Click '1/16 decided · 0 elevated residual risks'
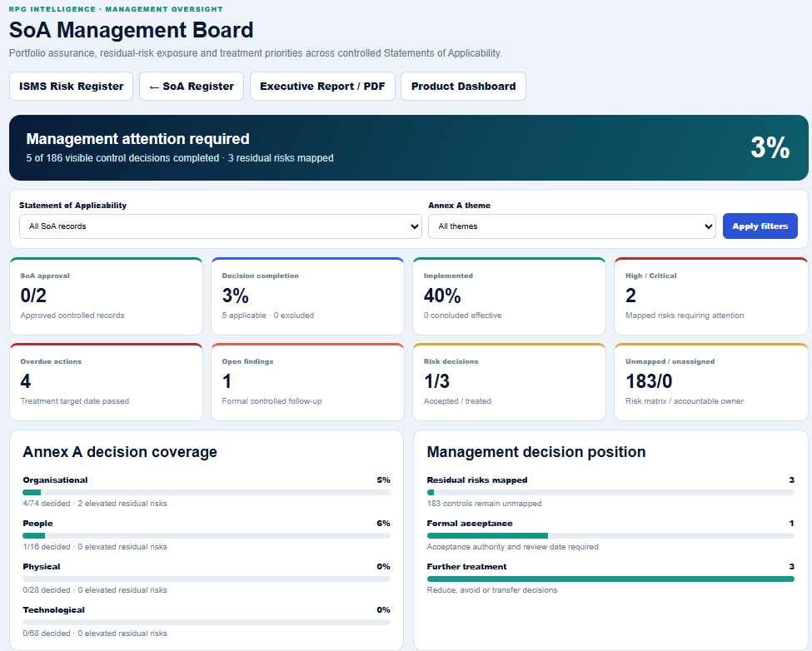Image resolution: width=812 pixels, height=651 pixels. coord(95,547)
